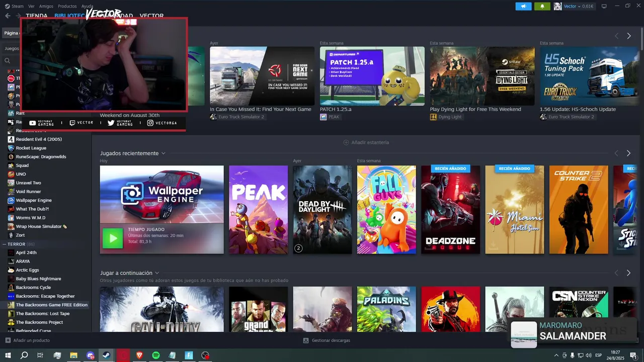Click Añadir un producto

click(x=31, y=340)
